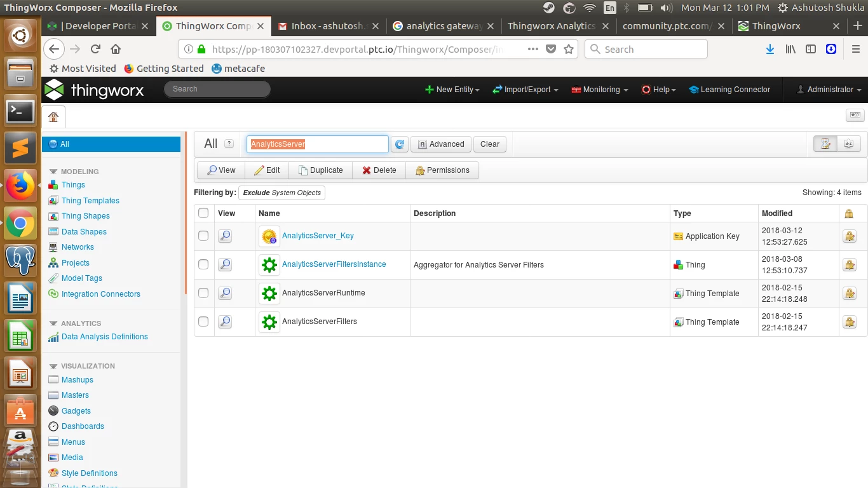Viewport: 868px width, 488px height.
Task: Check the box for AnalyticsServer_Key
Action: [x=203, y=236]
